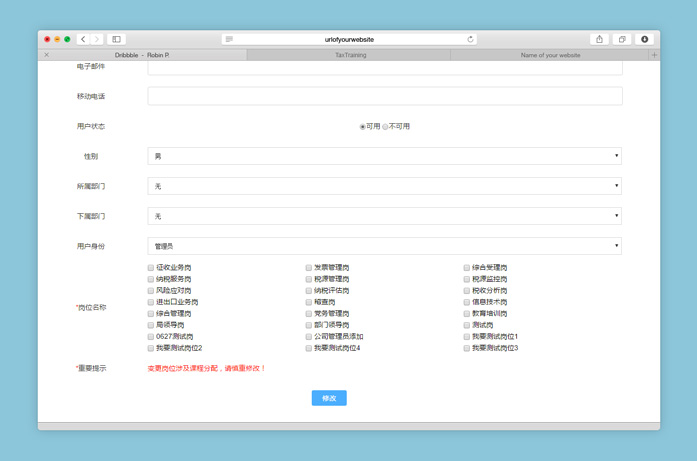Check the 发票管理岗 checkbox
This screenshot has width=697, height=461.
pos(309,268)
